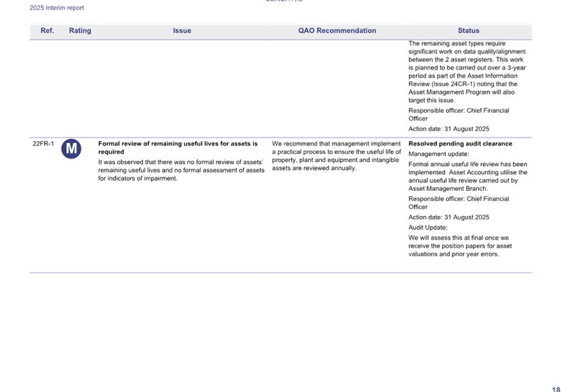Click the reference number beside the M icon

42,144
